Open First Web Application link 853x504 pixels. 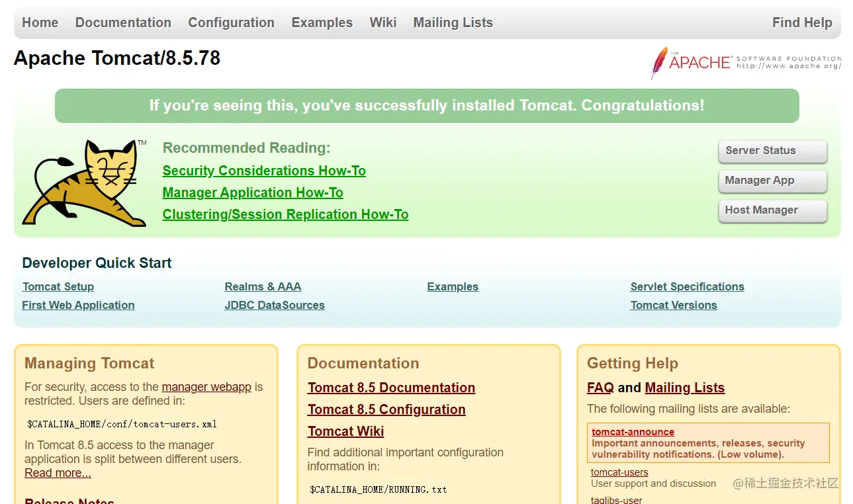pos(78,305)
